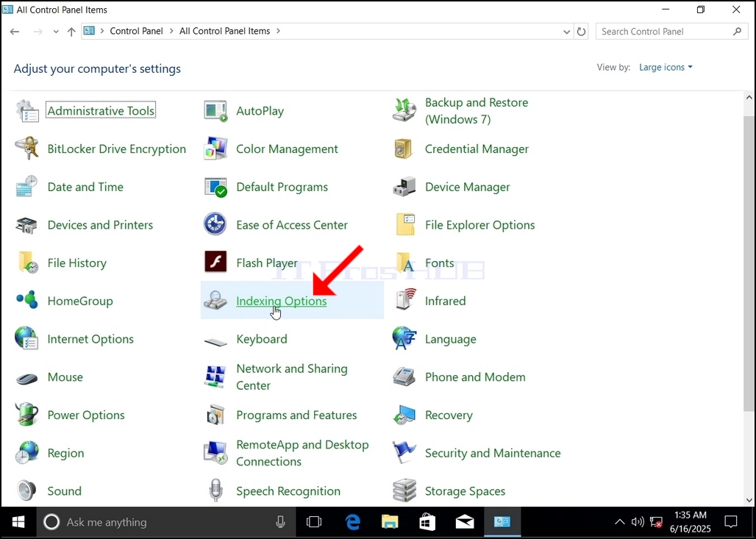Open the Fonts folder icon
The image size is (756, 539).
404,263
